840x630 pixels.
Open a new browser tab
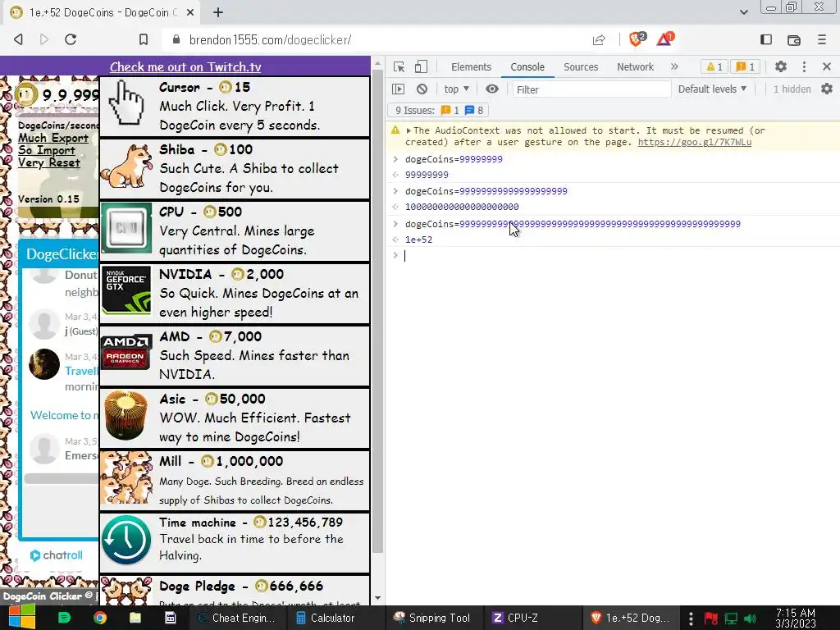pyautogui.click(x=218, y=12)
